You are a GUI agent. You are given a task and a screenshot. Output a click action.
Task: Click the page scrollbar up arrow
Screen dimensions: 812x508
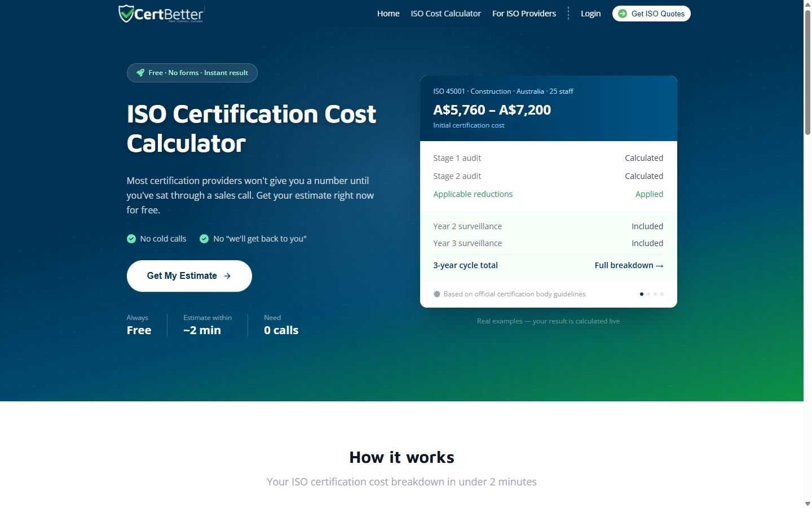point(807,4)
